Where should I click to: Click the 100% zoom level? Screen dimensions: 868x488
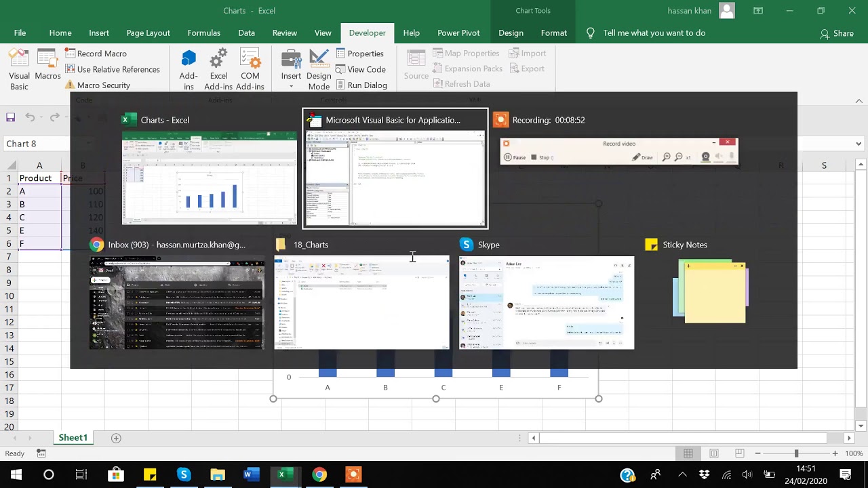tap(854, 453)
